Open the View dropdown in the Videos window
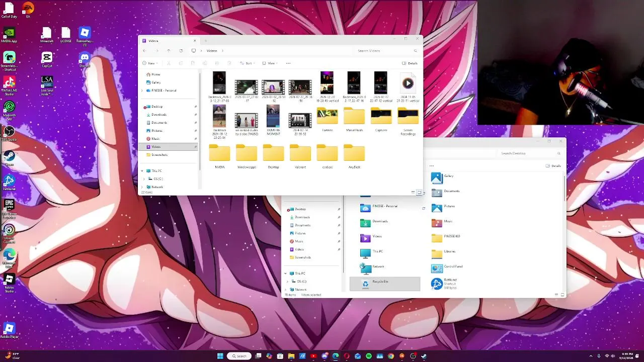This screenshot has width=644, height=362. pyautogui.click(x=271, y=63)
